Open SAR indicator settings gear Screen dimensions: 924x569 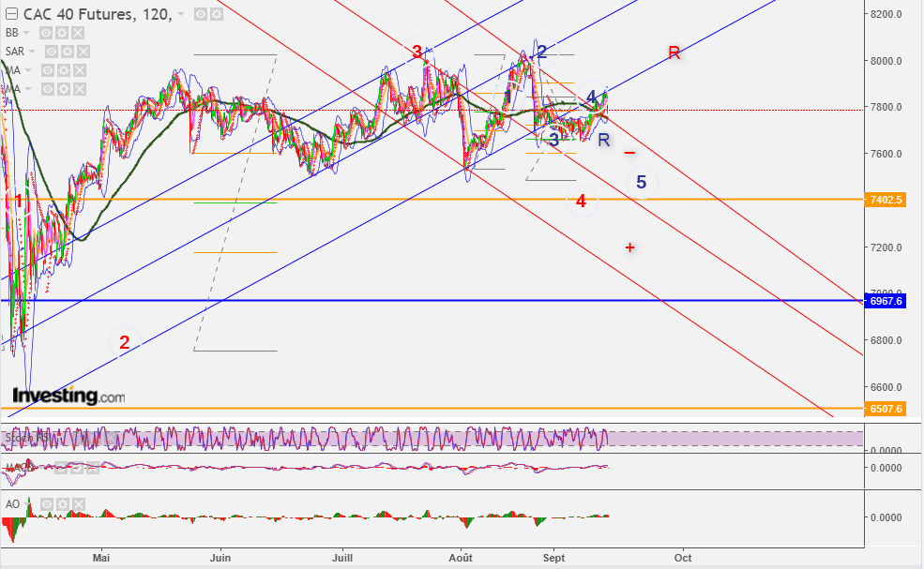pos(68,52)
